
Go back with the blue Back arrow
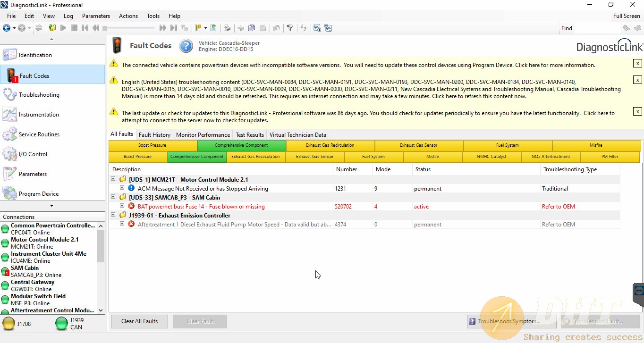[x=7, y=28]
